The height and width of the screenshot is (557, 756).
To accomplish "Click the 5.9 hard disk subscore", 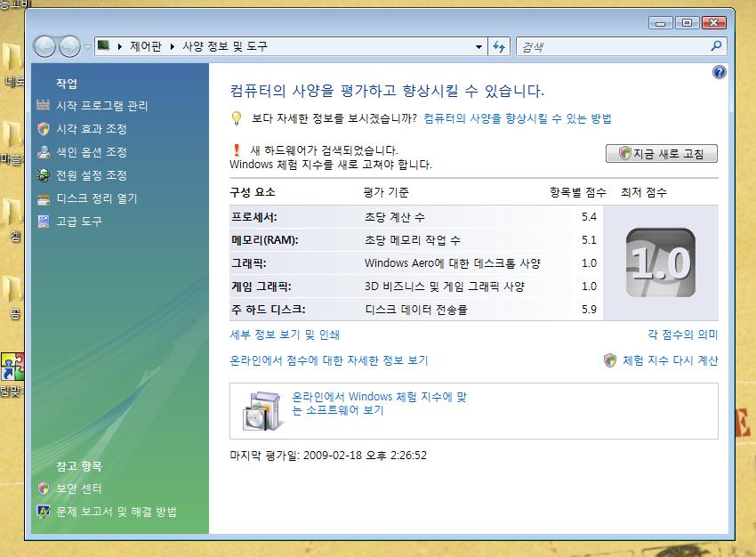I will pyautogui.click(x=589, y=310).
